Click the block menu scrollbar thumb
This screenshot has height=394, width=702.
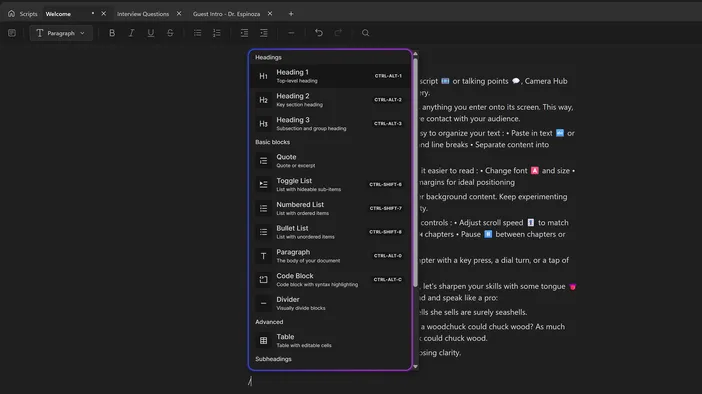click(x=415, y=172)
